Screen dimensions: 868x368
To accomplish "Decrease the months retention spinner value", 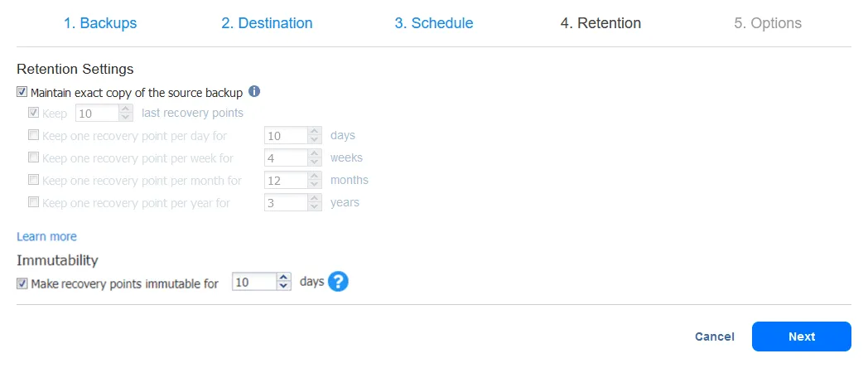I will pyautogui.click(x=315, y=184).
